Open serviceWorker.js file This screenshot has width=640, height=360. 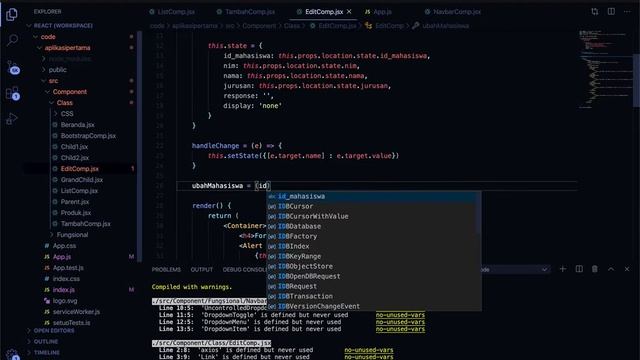(76, 312)
